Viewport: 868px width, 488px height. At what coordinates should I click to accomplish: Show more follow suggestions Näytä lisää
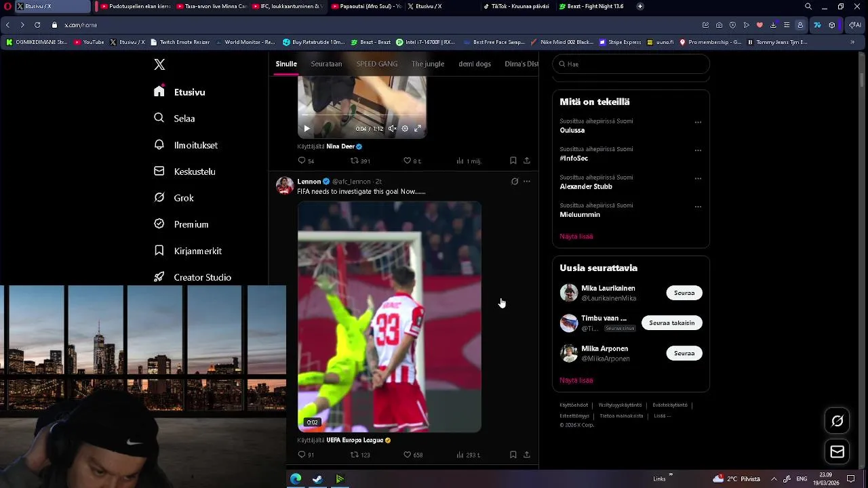click(576, 380)
